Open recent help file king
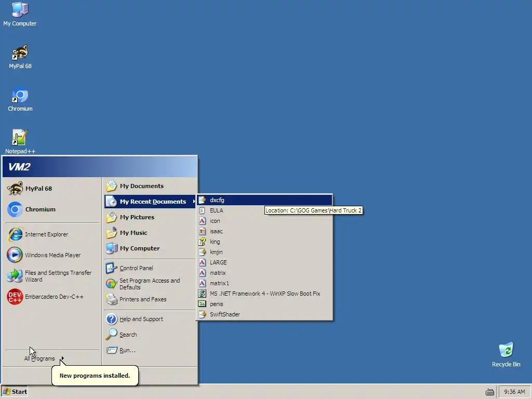The width and height of the screenshot is (532, 399). pyautogui.click(x=264, y=242)
